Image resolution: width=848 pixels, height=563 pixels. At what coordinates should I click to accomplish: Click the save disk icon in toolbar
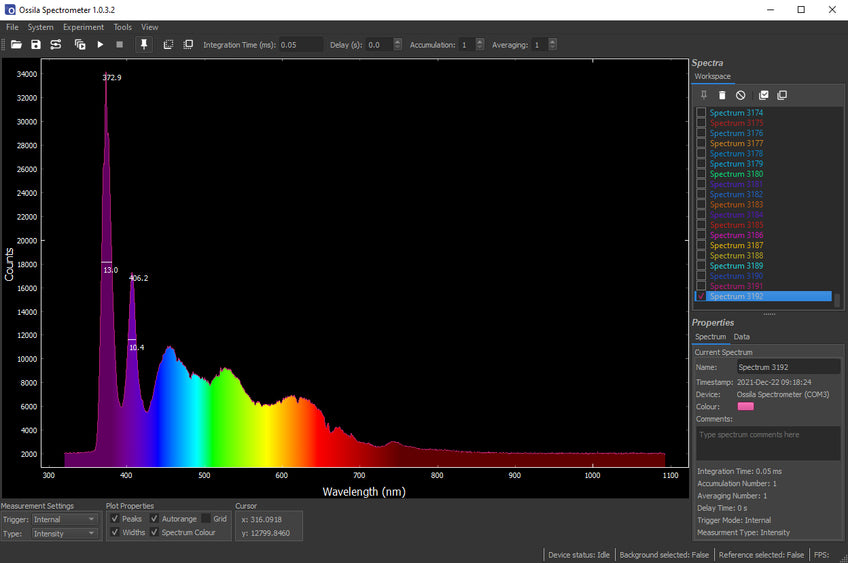tap(36, 45)
